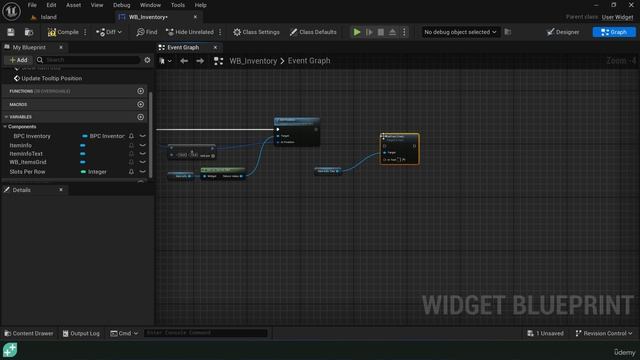Screen dimensions: 640x360
Task: Collapse the Variables section
Action: tap(6, 117)
